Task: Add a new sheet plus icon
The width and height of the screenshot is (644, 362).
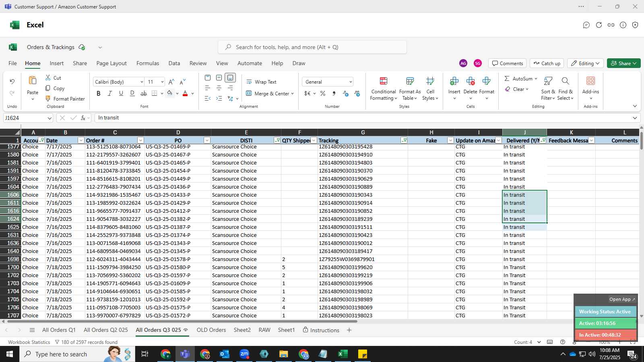Action: (349, 330)
